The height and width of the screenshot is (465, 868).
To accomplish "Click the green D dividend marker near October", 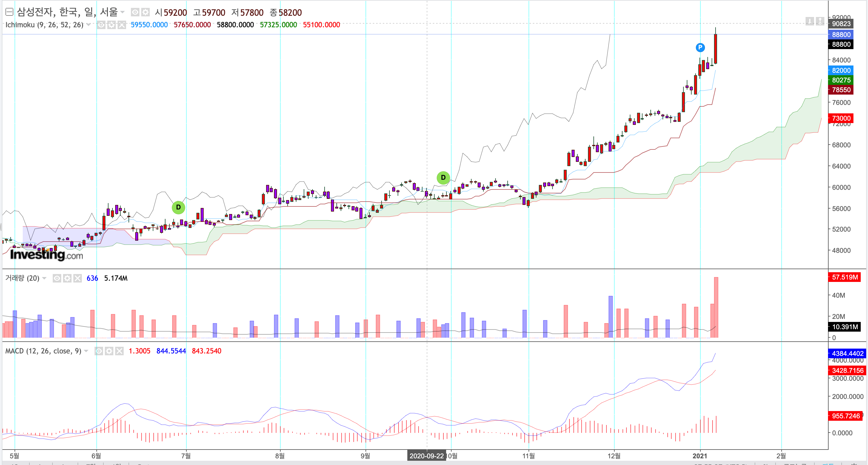I will point(443,178).
